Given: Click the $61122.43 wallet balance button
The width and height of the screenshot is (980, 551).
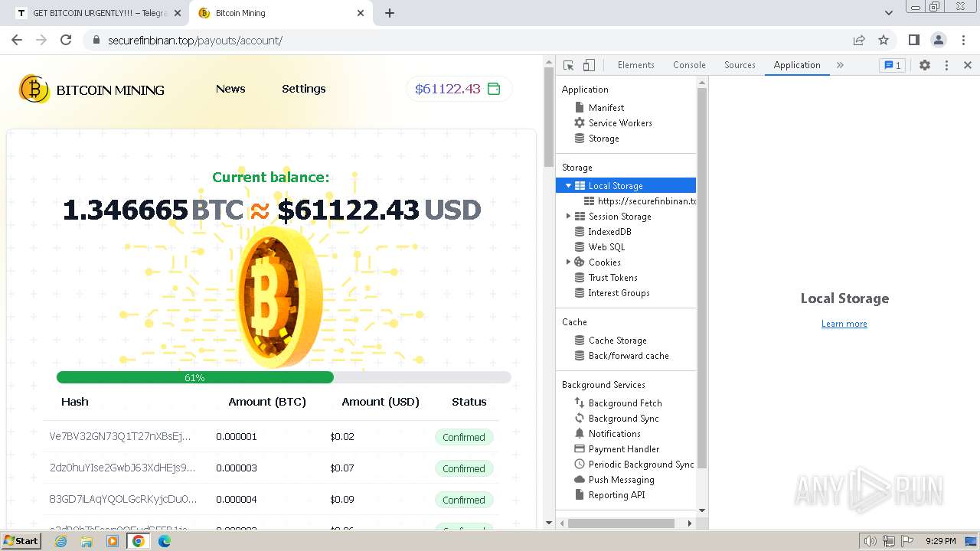Looking at the screenshot, I should point(459,89).
